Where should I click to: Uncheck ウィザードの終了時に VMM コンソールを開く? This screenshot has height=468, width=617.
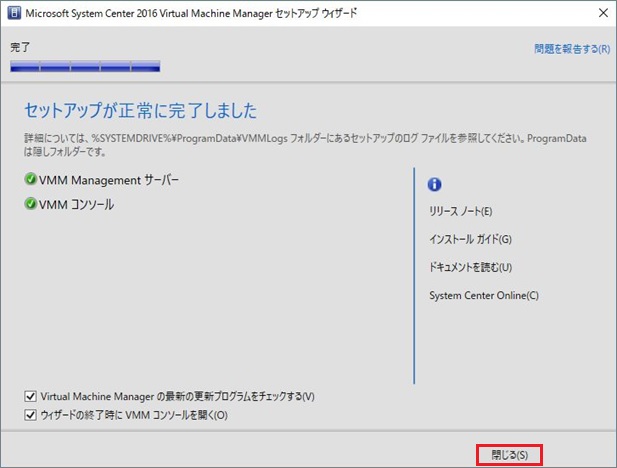pos(29,414)
